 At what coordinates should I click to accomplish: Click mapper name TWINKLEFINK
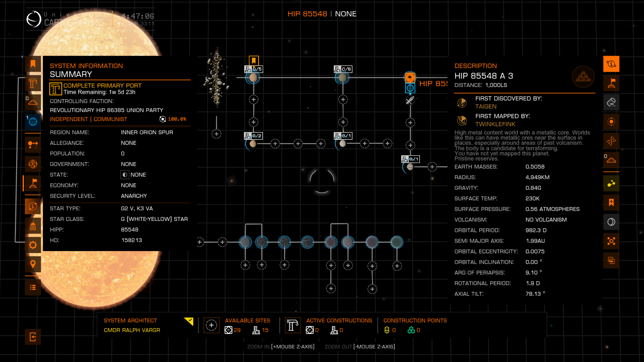click(x=495, y=124)
